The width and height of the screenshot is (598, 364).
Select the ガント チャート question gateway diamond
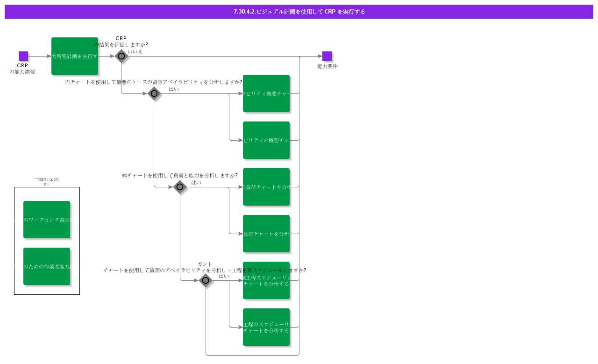pyautogui.click(x=206, y=280)
